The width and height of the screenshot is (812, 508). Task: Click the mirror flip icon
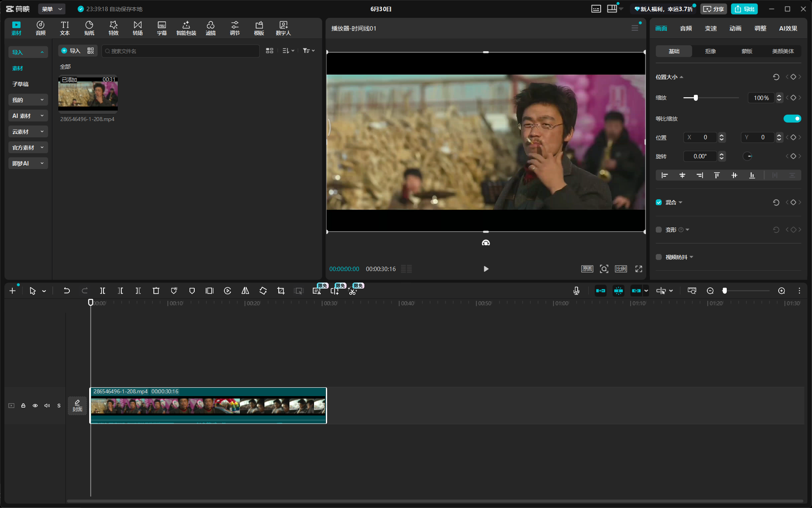point(245,291)
